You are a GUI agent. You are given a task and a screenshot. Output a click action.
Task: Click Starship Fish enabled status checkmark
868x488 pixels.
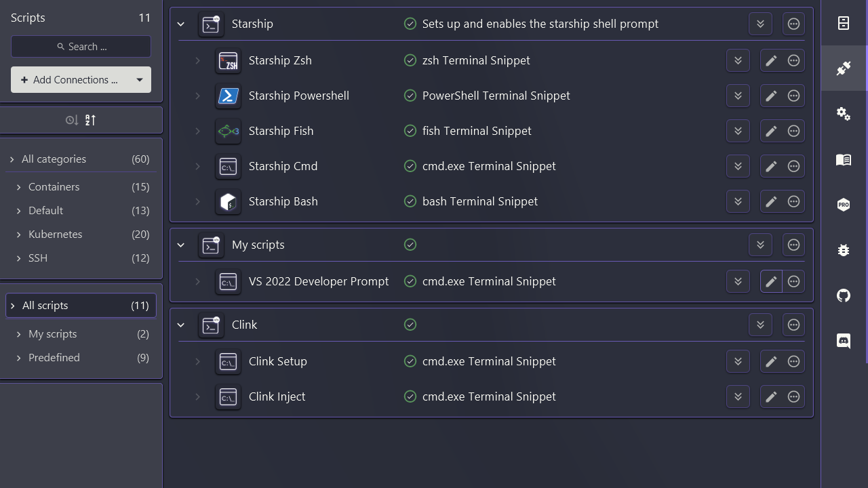coord(410,131)
